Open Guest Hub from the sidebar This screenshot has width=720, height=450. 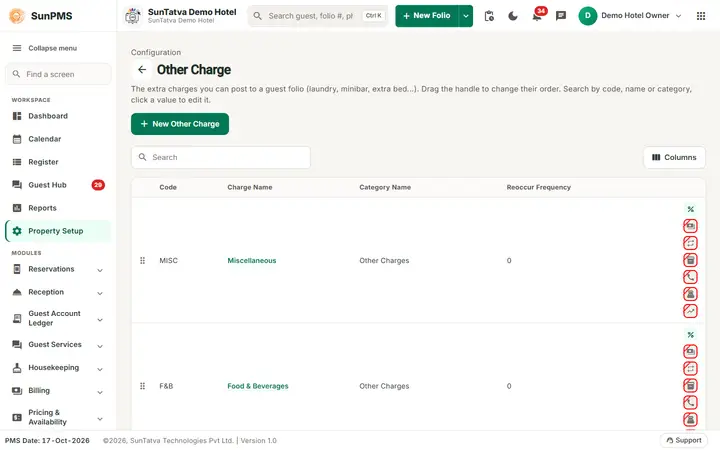pyautogui.click(x=58, y=185)
